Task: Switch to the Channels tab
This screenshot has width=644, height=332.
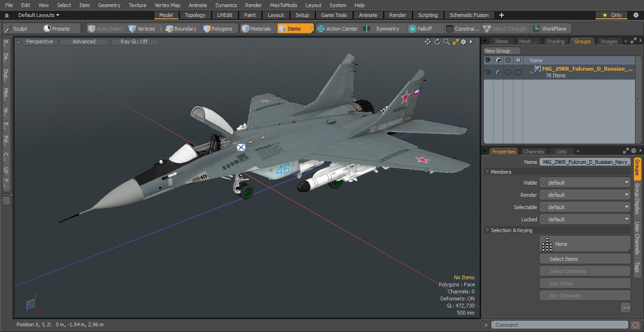Action: pos(534,152)
